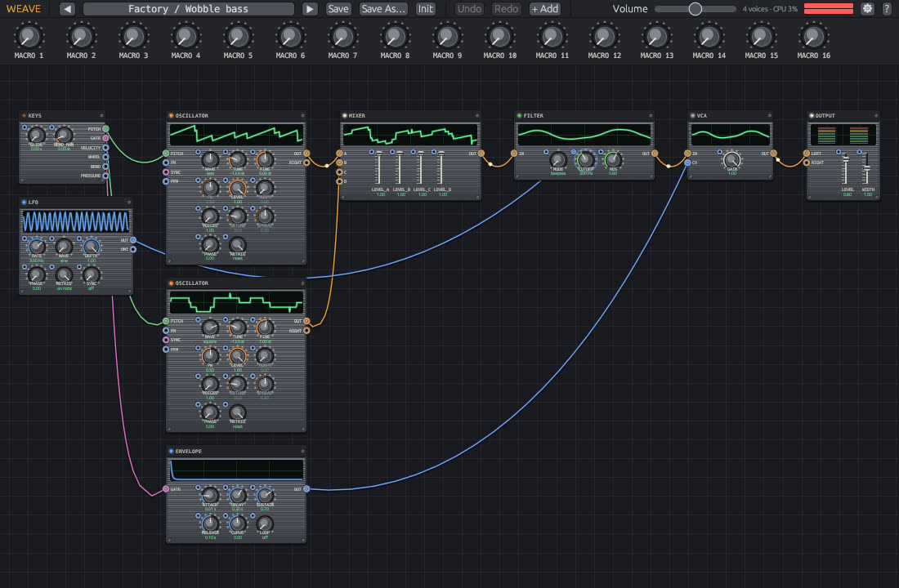
Task: Toggle the Mixer module power LED
Action: tap(345, 116)
